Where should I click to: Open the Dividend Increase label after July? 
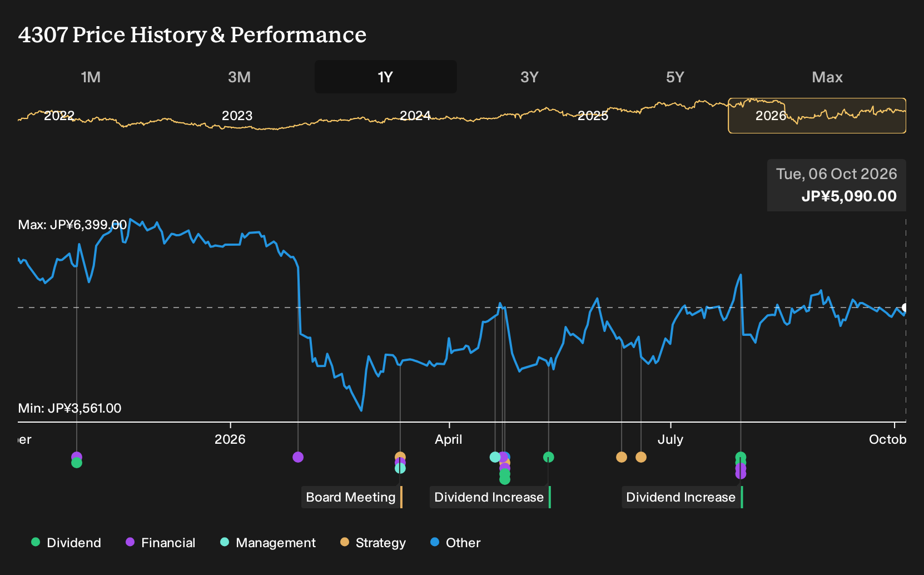coord(682,497)
